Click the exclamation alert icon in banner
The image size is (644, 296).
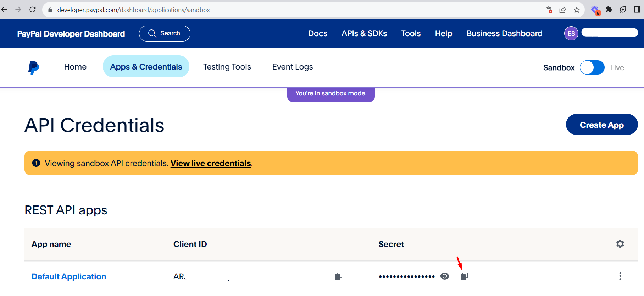[36, 163]
